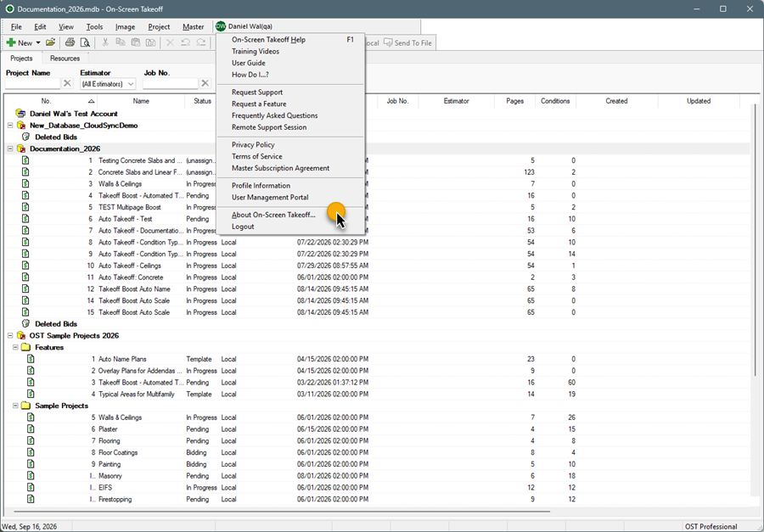Choose Training Videos from the menu
This screenshot has width=764, height=532.
click(290, 51)
